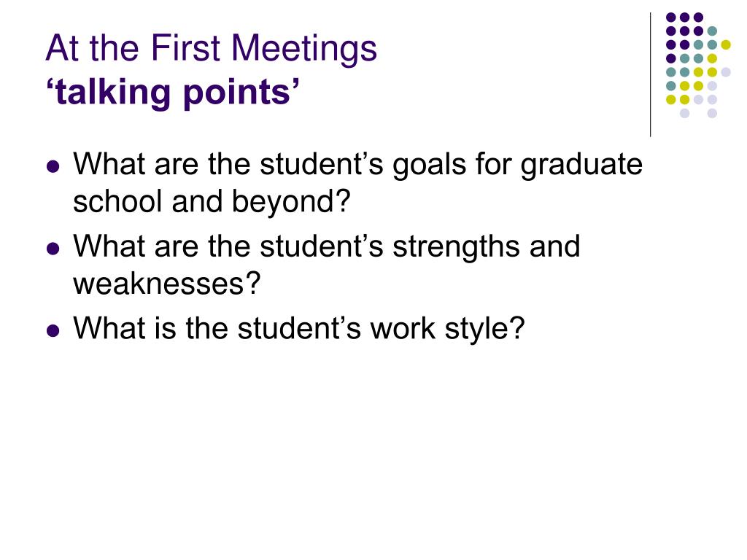
Task: Click the first purple bullet dot
Action: click(53, 167)
